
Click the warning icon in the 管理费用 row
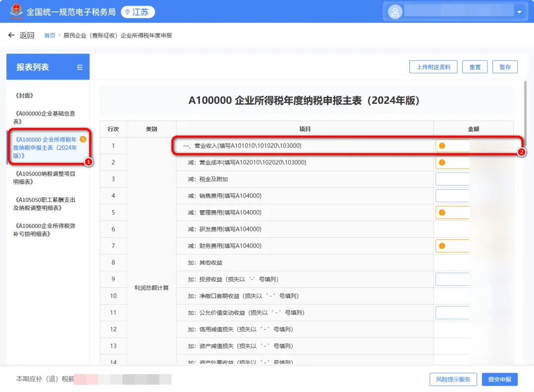442,213
